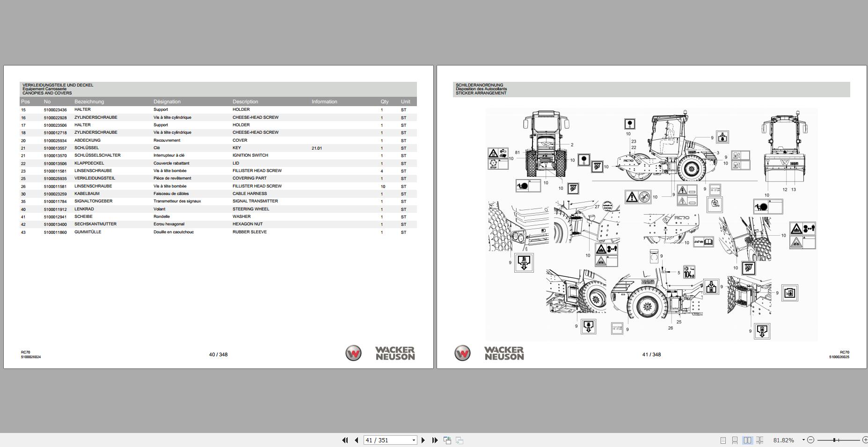The height and width of the screenshot is (447, 868).
Task: Click the 81.82% zoom percentage display
Action: (783, 440)
